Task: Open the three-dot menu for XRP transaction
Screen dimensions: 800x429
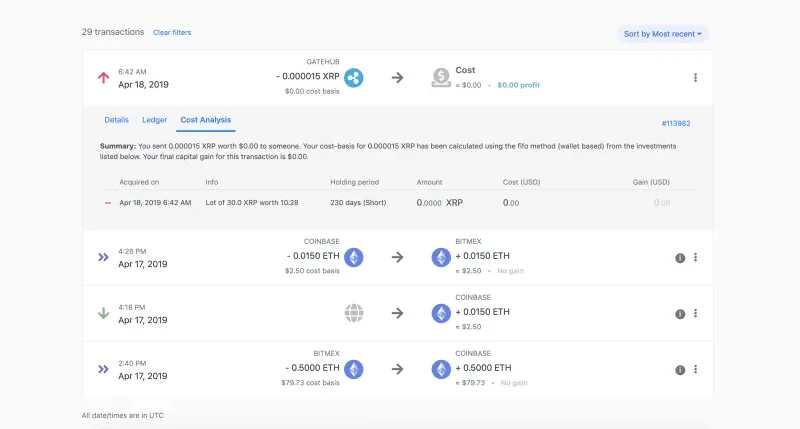Action: click(695, 77)
